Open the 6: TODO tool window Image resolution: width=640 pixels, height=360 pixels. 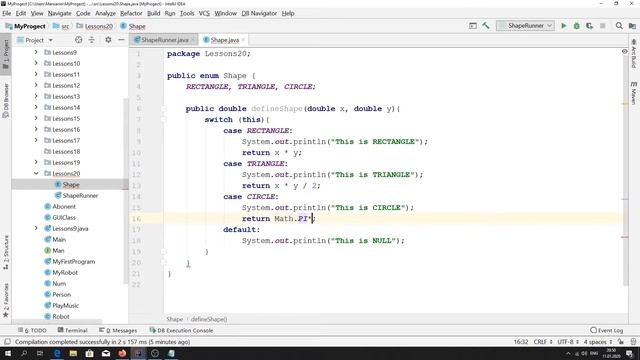coord(32,330)
